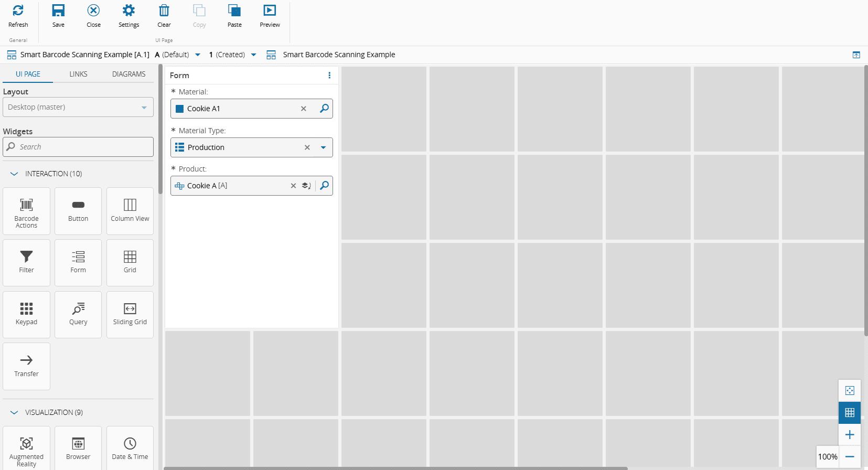Switch to the DIAGRAMS tab
The width and height of the screenshot is (868, 470).
click(x=129, y=74)
